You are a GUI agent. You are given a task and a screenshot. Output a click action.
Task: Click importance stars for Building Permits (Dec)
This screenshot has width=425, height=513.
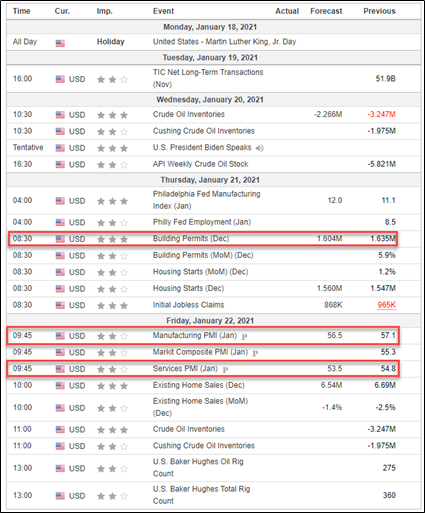coord(112,239)
